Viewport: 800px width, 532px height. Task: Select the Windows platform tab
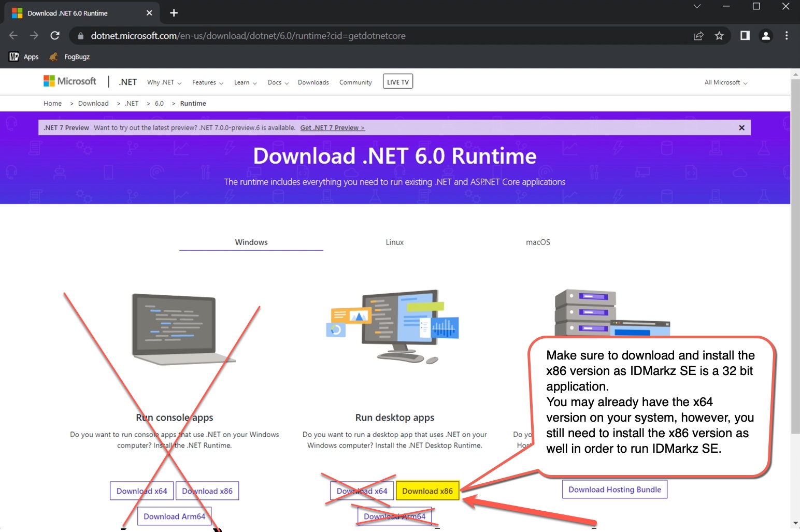coord(251,242)
